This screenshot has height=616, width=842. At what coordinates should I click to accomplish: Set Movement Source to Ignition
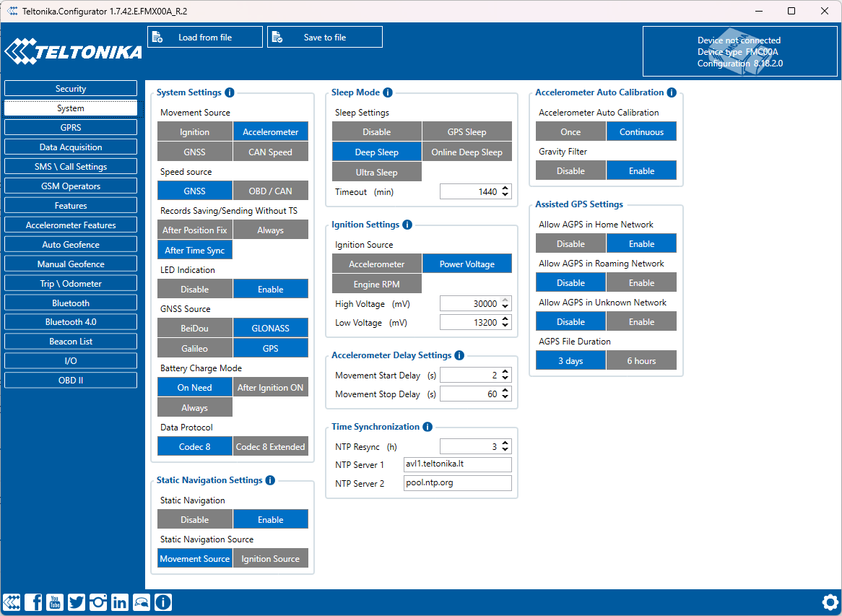(x=194, y=131)
